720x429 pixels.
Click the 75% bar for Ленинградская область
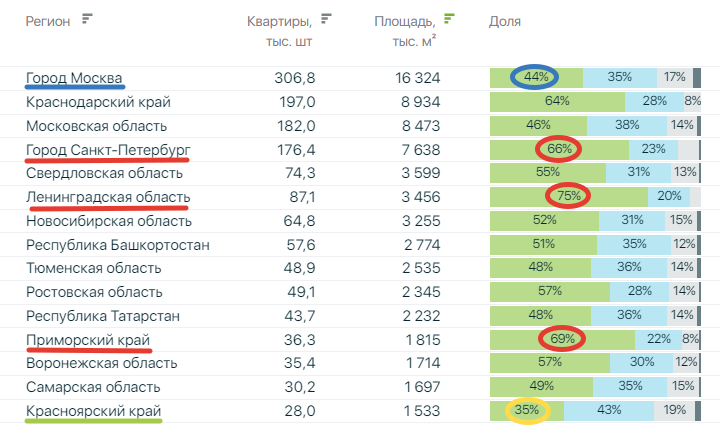click(x=569, y=197)
